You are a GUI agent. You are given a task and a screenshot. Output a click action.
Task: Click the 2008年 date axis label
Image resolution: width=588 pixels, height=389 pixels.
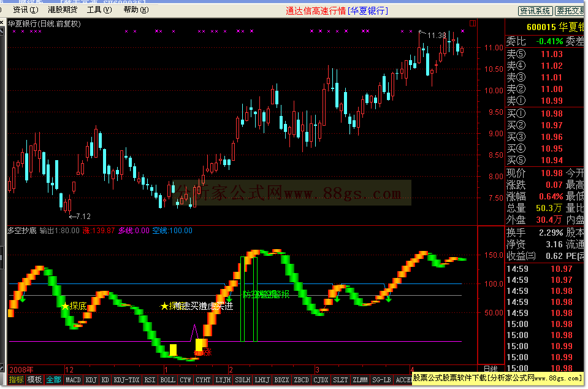(21, 369)
